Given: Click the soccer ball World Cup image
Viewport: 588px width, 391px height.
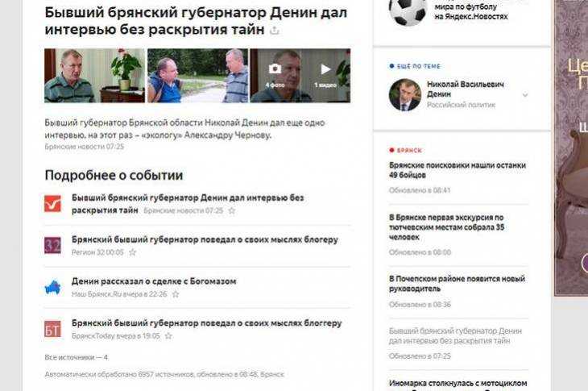Looking at the screenshot, I should [x=408, y=10].
